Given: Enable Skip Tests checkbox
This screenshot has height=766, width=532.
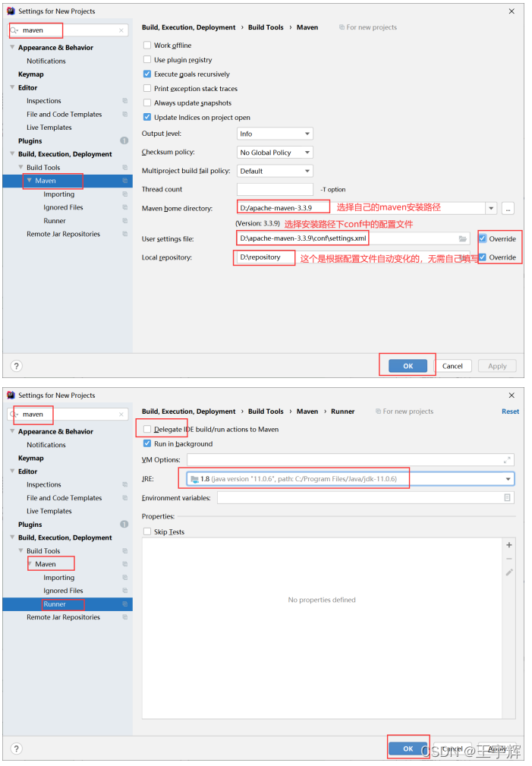Looking at the screenshot, I should pos(147,531).
